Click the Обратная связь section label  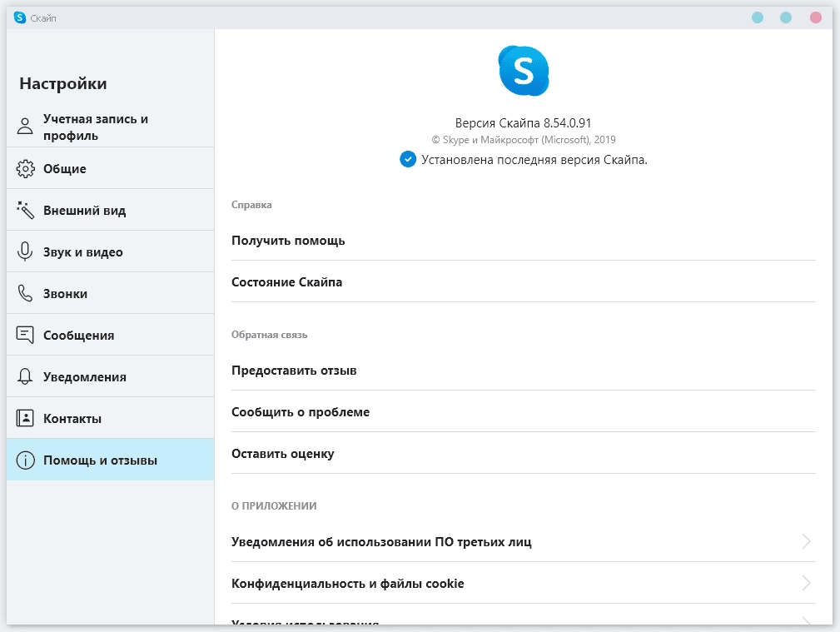click(270, 335)
